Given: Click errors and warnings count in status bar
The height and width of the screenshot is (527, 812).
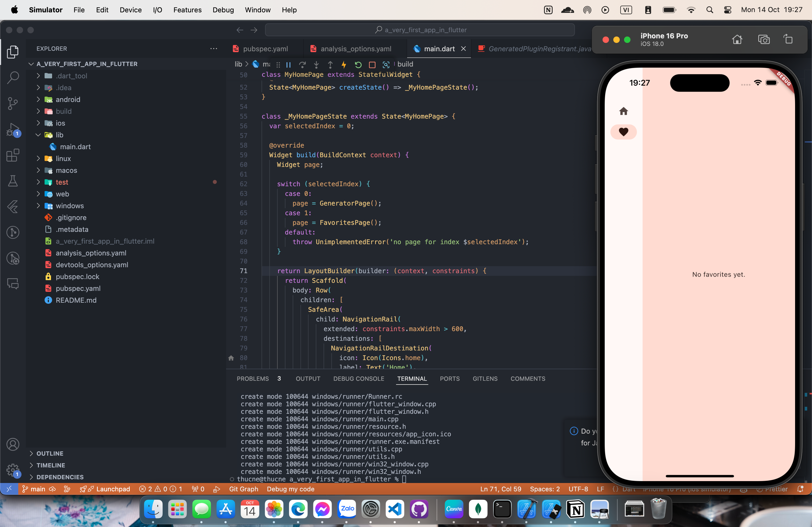Looking at the screenshot, I should pyautogui.click(x=161, y=489).
